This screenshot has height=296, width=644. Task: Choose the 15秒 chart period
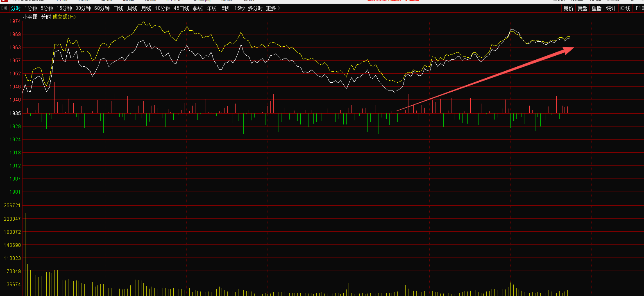click(239, 8)
